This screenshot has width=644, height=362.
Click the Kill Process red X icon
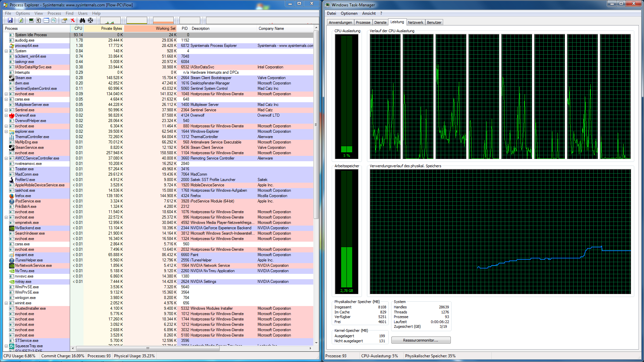point(72,20)
